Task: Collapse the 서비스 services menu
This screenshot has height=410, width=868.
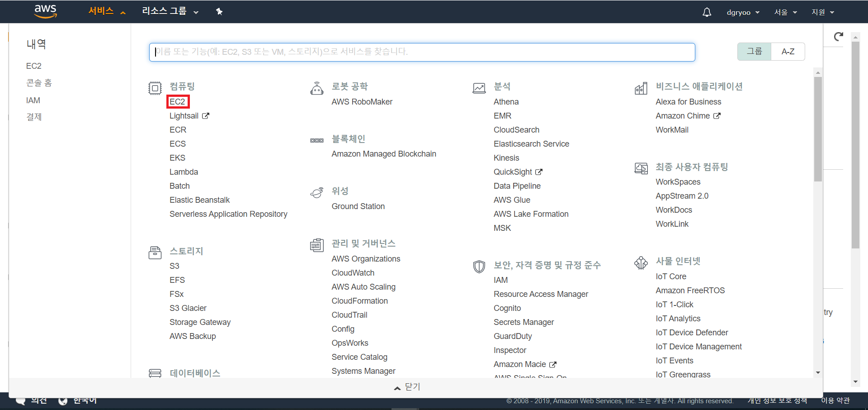Action: click(107, 11)
